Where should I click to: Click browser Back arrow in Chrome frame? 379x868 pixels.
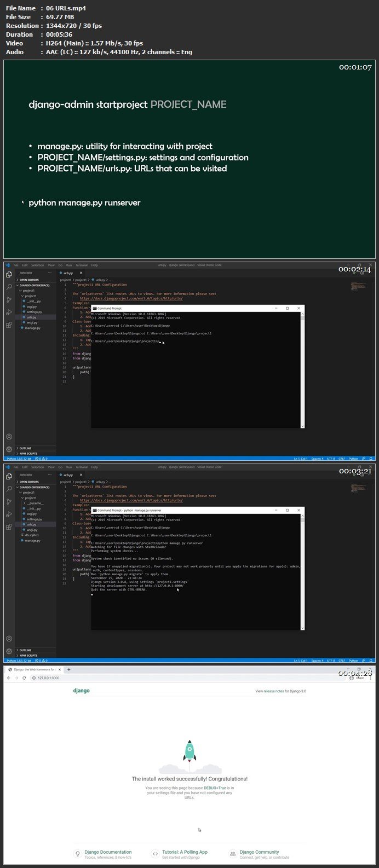pos(9,678)
